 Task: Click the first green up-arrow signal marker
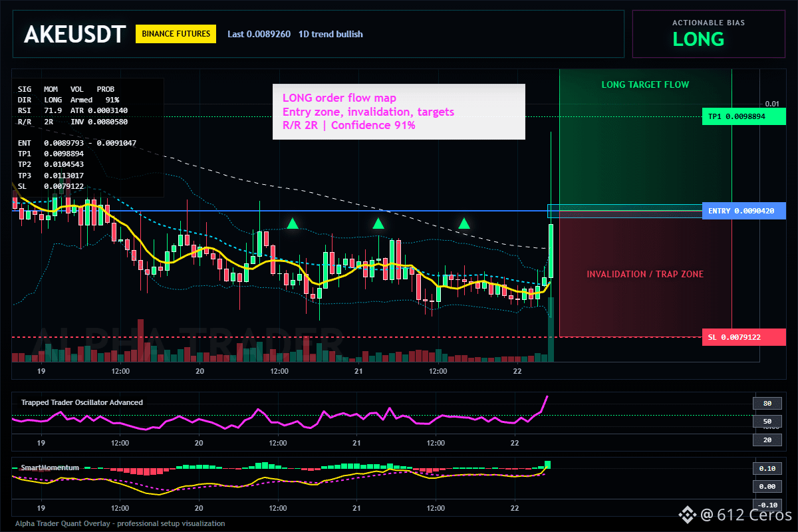pos(293,223)
